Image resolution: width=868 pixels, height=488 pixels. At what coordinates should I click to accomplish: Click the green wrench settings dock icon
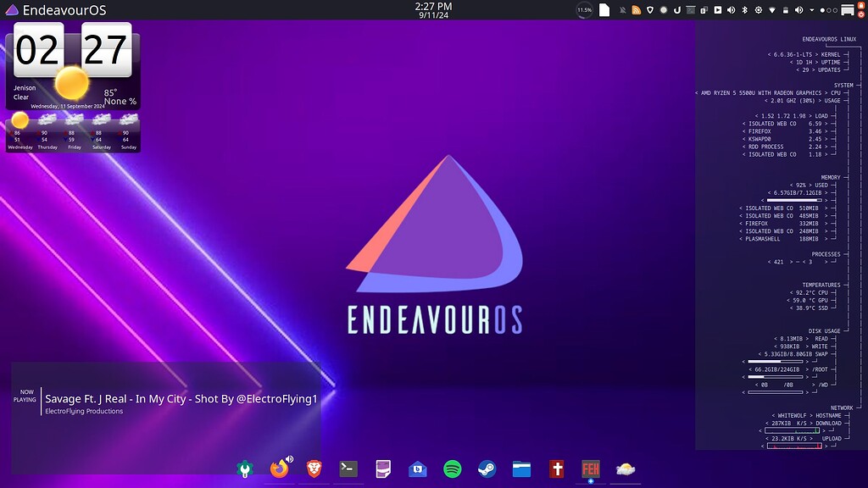point(245,469)
